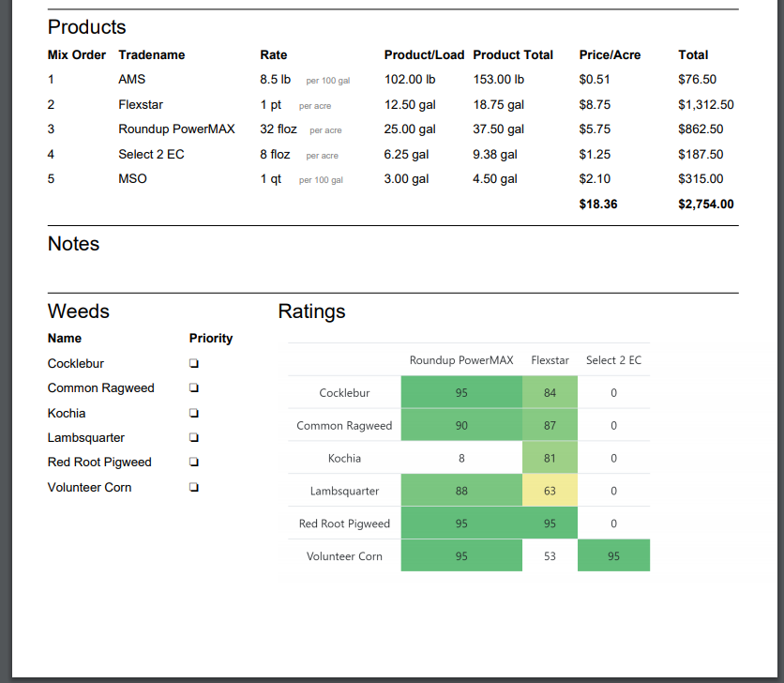
Task: Click the Roundup PowerMAX tradename
Action: point(176,129)
